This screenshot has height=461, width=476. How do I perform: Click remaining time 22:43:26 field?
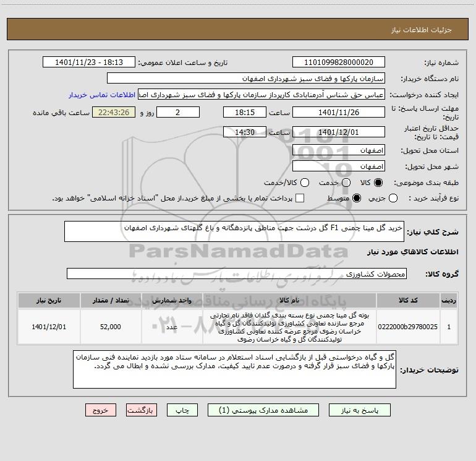(114, 112)
